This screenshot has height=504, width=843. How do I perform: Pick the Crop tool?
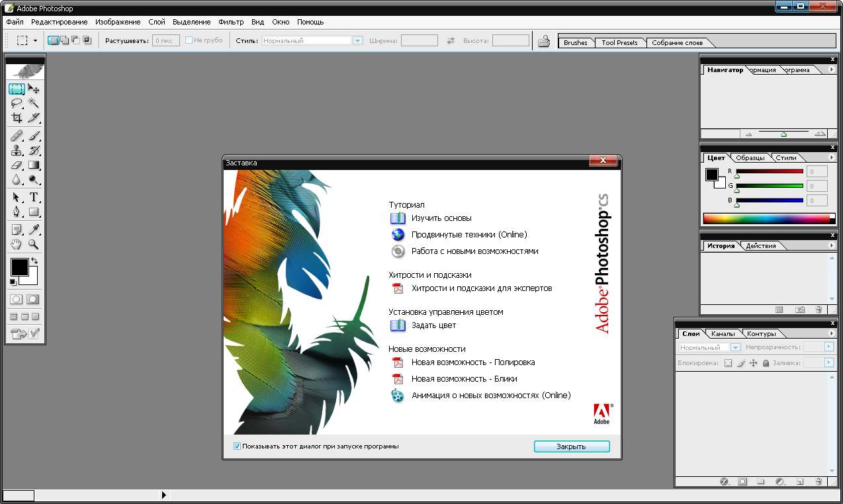click(17, 118)
